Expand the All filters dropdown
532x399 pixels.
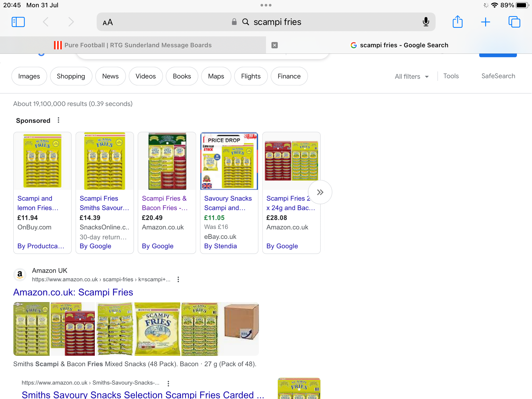[411, 76]
